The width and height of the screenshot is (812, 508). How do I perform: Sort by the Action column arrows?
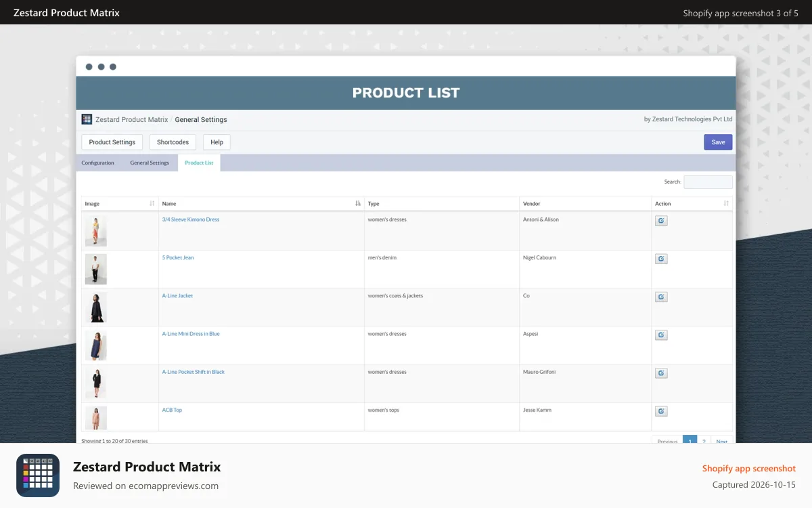pyautogui.click(x=726, y=203)
